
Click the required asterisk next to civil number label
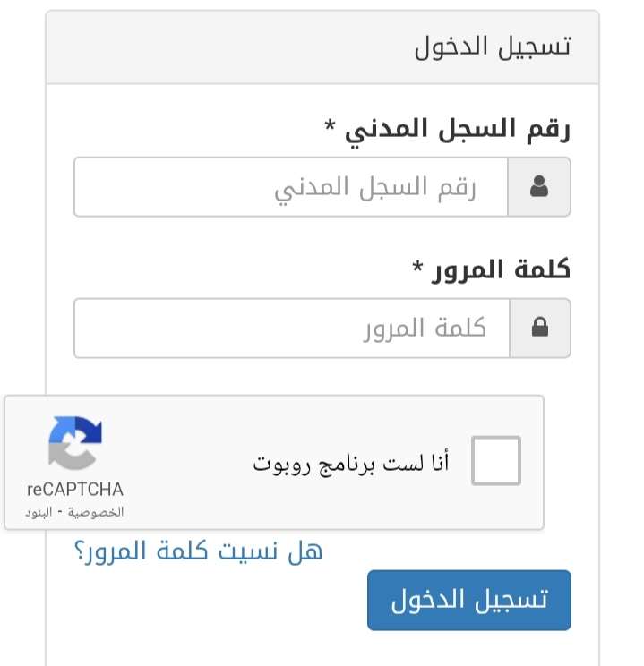click(x=330, y=125)
